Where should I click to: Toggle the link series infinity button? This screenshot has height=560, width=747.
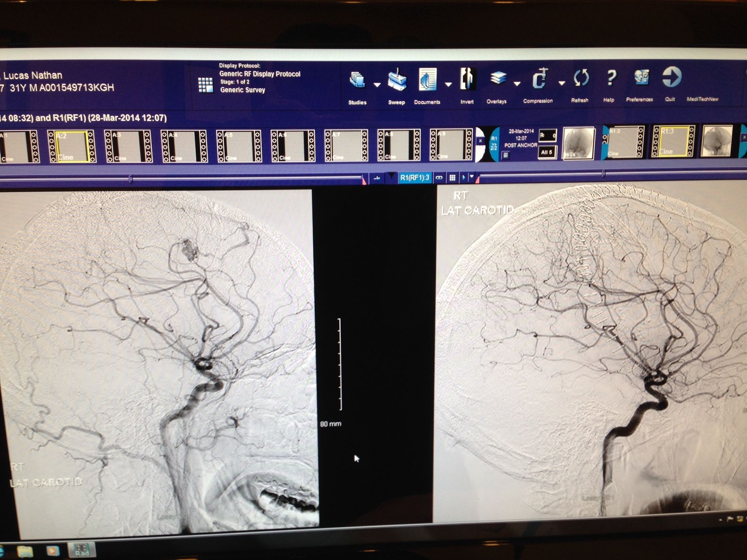[439, 178]
